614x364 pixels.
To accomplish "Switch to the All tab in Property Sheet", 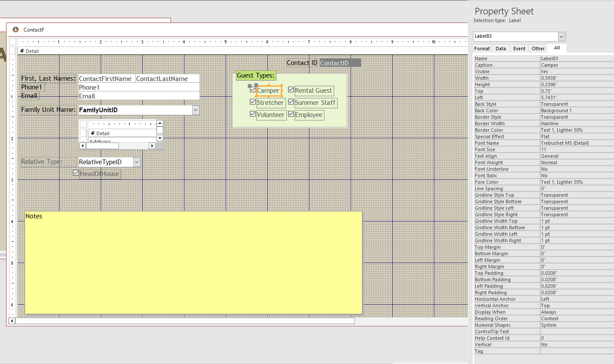I will [x=557, y=48].
